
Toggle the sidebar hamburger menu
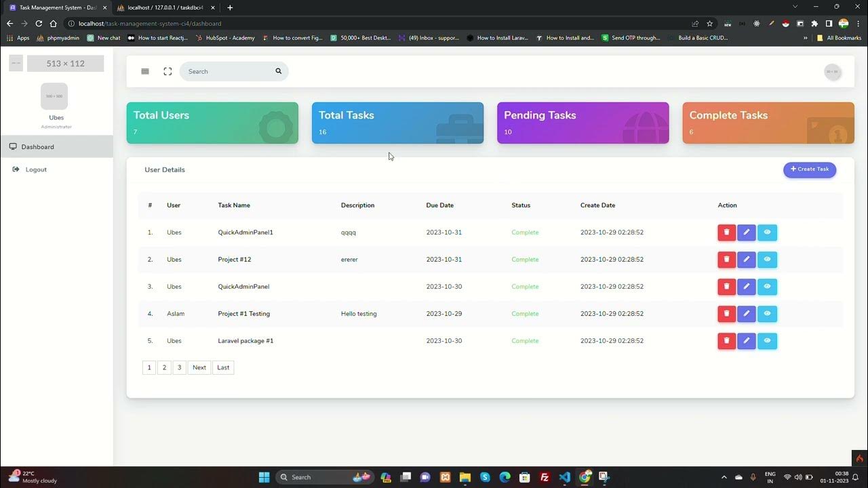point(145,71)
